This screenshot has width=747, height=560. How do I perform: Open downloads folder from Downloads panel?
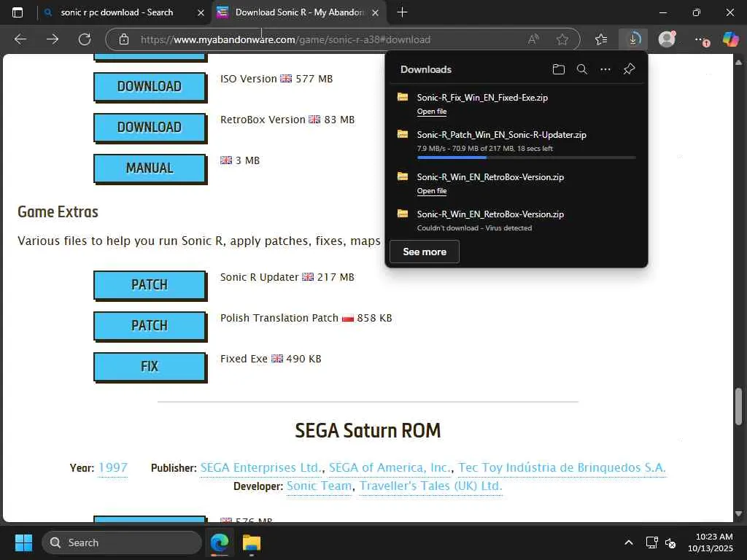pyautogui.click(x=558, y=69)
